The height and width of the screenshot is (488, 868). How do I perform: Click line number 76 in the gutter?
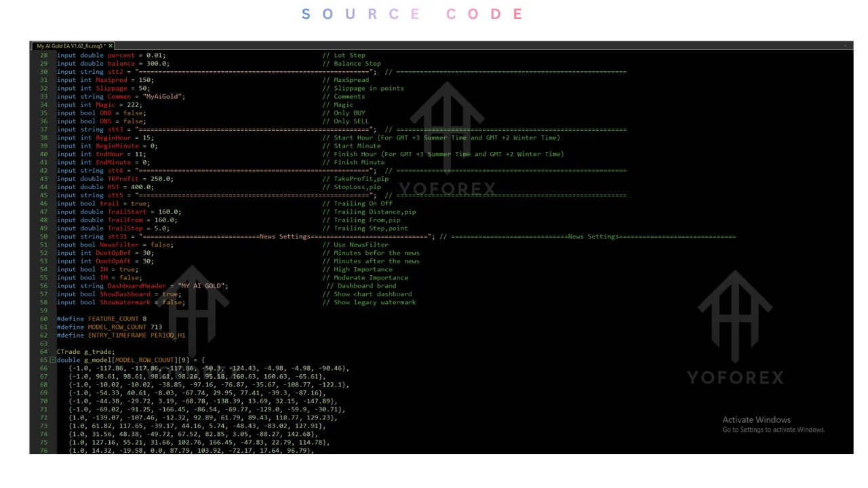coord(43,450)
